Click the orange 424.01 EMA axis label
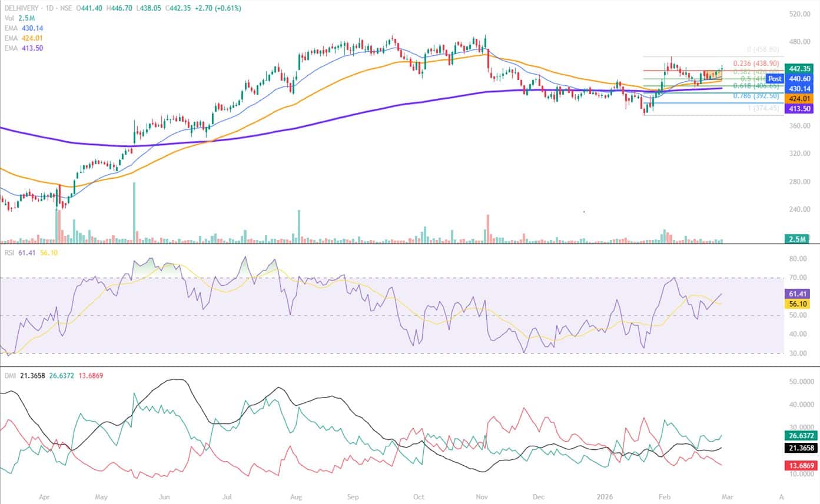 [799, 99]
